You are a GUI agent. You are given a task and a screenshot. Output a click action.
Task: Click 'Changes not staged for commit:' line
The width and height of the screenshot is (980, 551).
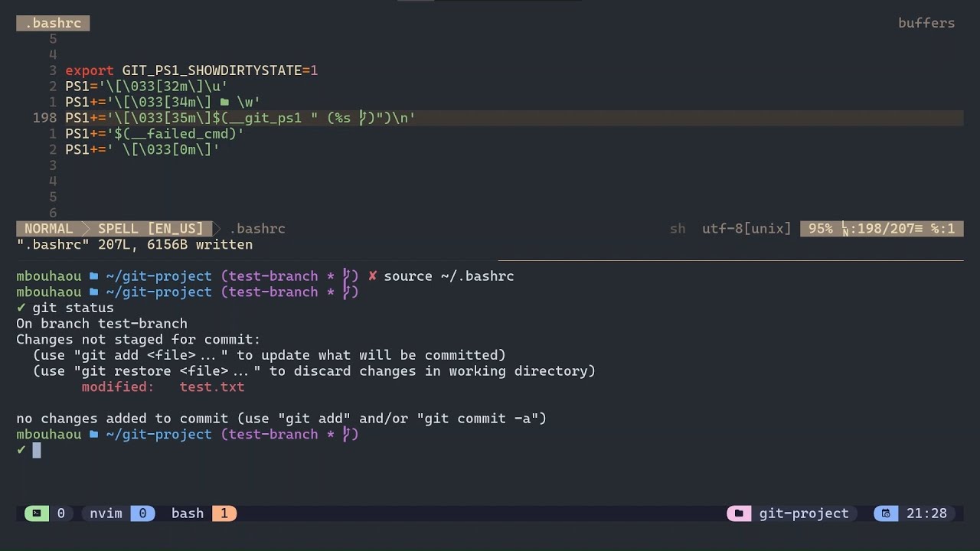coord(139,340)
